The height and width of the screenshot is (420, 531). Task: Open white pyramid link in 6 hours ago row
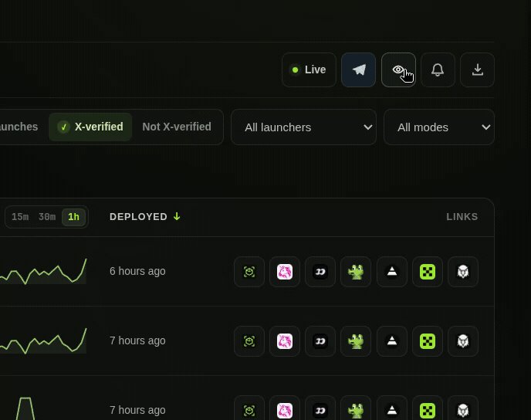[392, 272]
